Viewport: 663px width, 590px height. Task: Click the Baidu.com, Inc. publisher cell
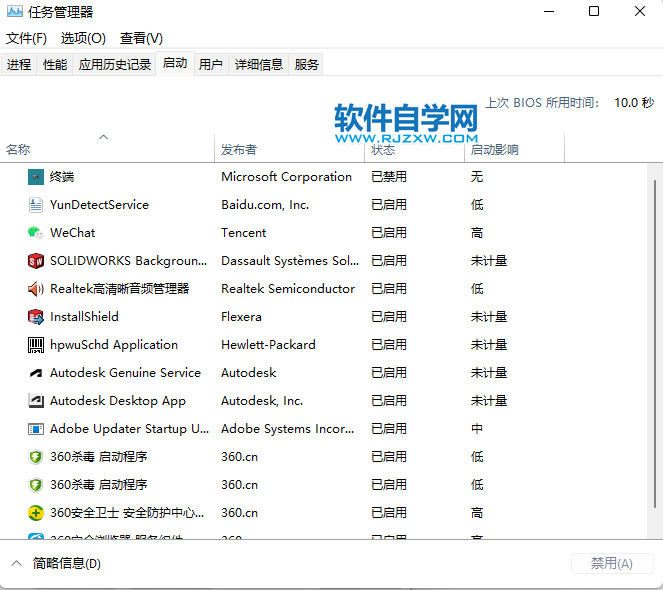coord(265,205)
